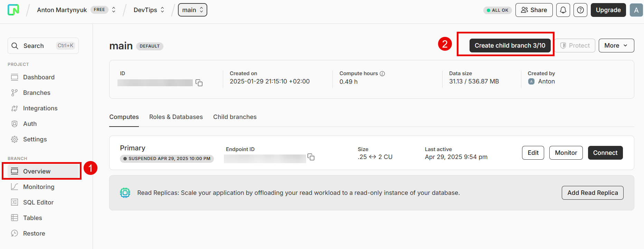Click the Settings gear icon
Viewport: 644px width, 249px height.
click(x=15, y=139)
